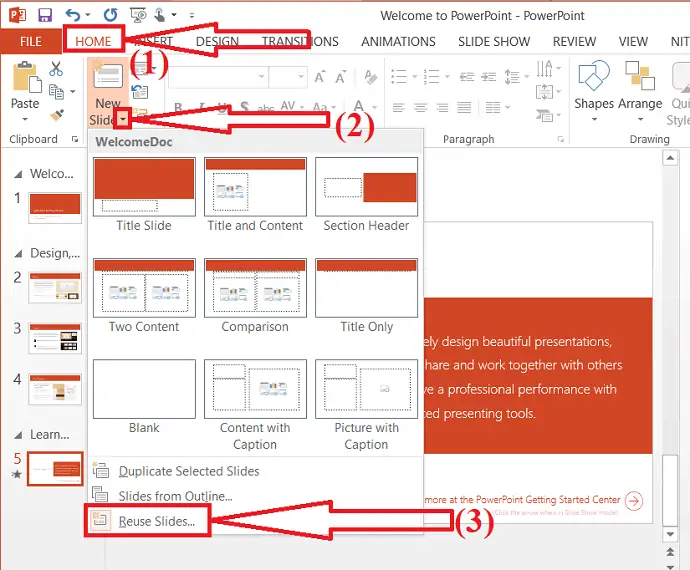The width and height of the screenshot is (690, 570).
Task: Collapse the Learn... section in slide pane
Action: (18, 435)
